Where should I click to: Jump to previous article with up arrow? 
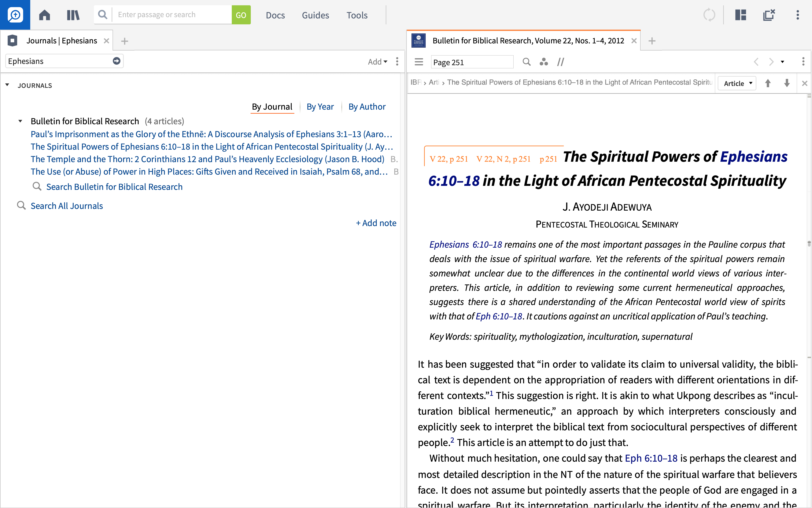click(768, 83)
